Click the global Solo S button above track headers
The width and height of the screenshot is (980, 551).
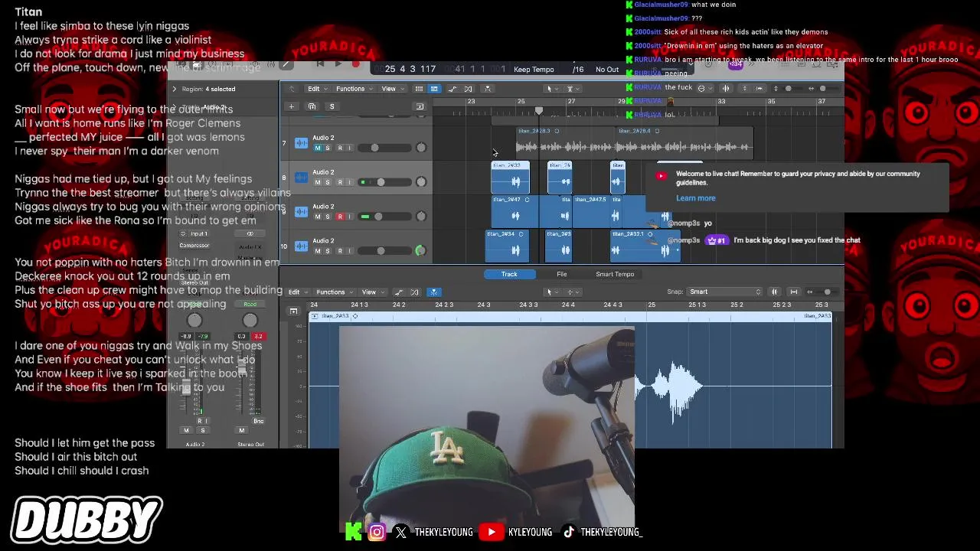(332, 106)
